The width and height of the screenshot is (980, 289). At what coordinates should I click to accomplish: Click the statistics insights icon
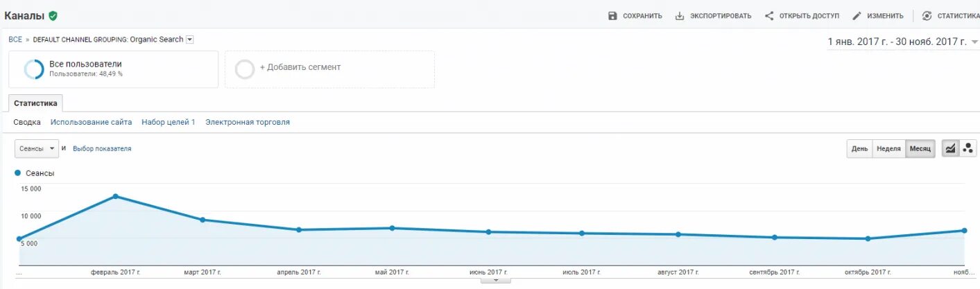pyautogui.click(x=927, y=16)
